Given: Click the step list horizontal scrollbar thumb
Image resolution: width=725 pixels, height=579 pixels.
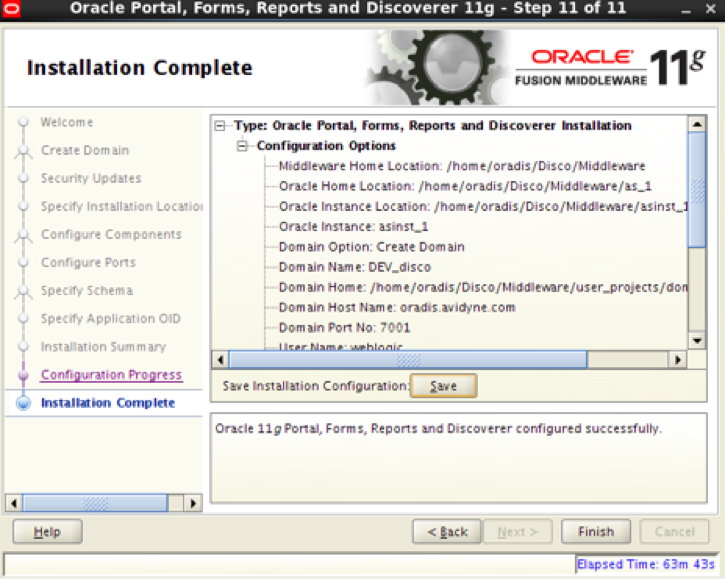Looking at the screenshot, I should pyautogui.click(x=95, y=503).
